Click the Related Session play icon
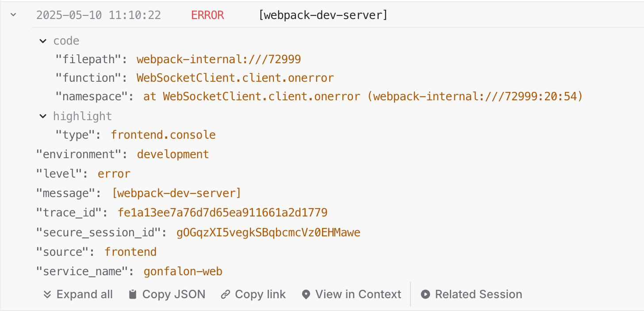Image resolution: width=644 pixels, height=311 pixels. [425, 295]
